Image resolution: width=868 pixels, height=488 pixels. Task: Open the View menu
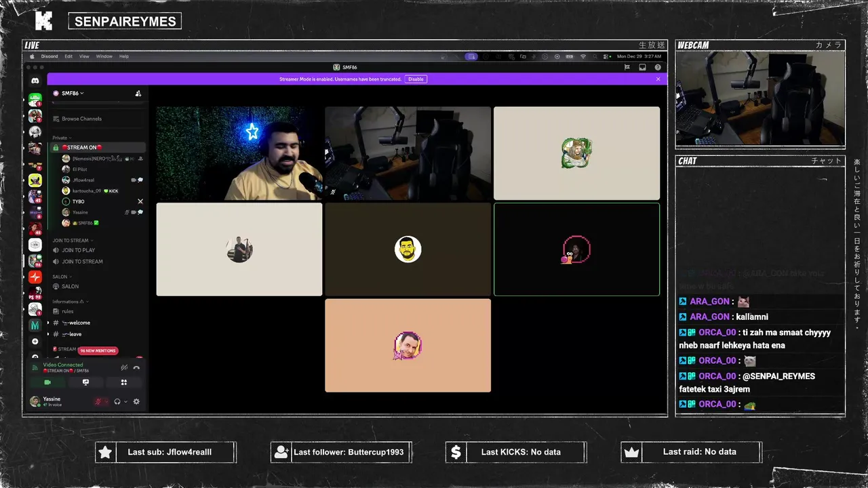tap(84, 56)
